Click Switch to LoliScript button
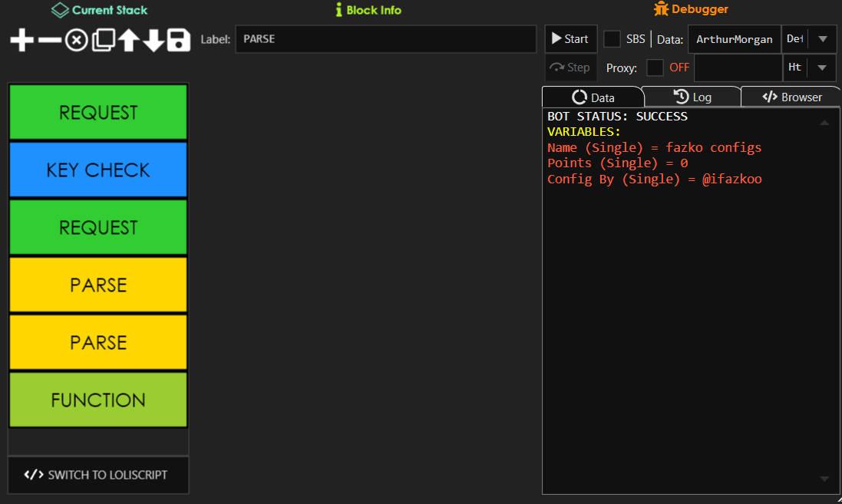 tap(97, 475)
